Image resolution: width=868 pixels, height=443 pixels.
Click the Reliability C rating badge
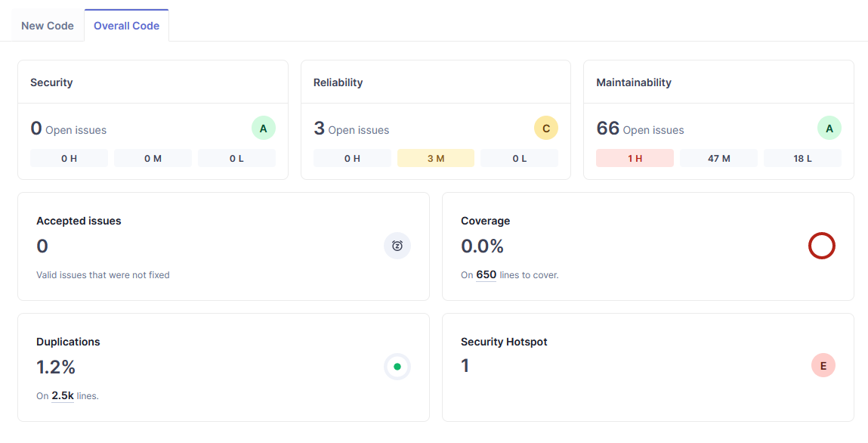point(545,129)
